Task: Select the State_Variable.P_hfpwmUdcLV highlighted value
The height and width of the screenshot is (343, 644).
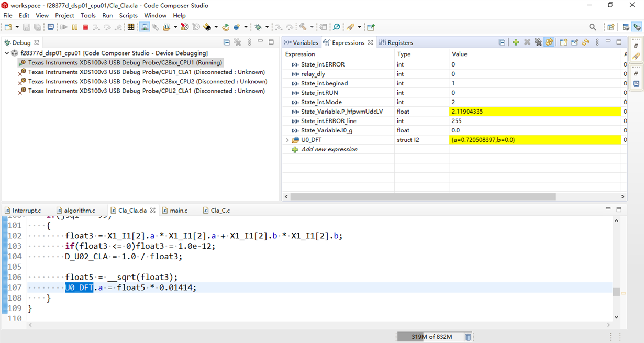Action: 467,112
